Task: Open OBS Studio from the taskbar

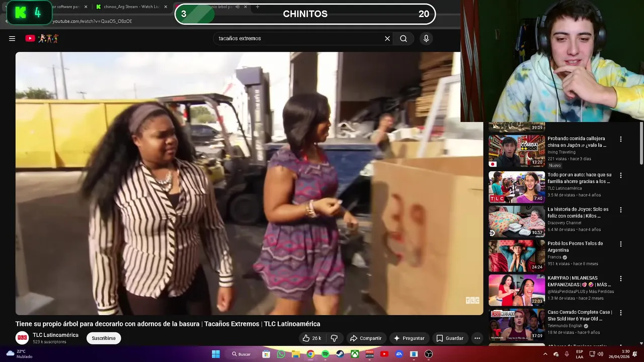Action: tap(429, 354)
